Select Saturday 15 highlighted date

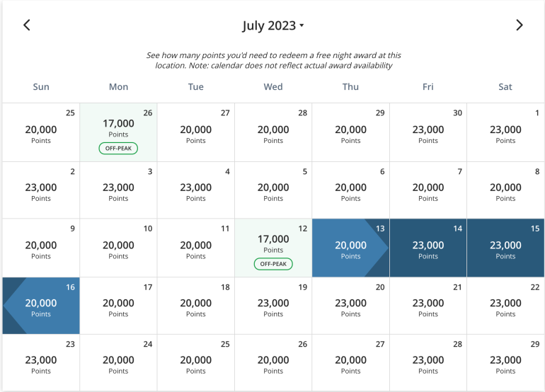pyautogui.click(x=505, y=248)
